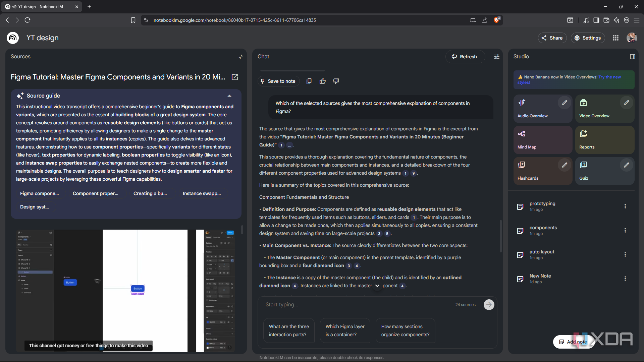
Task: Ask 'What are the three interaction parts?'
Action: point(289,330)
